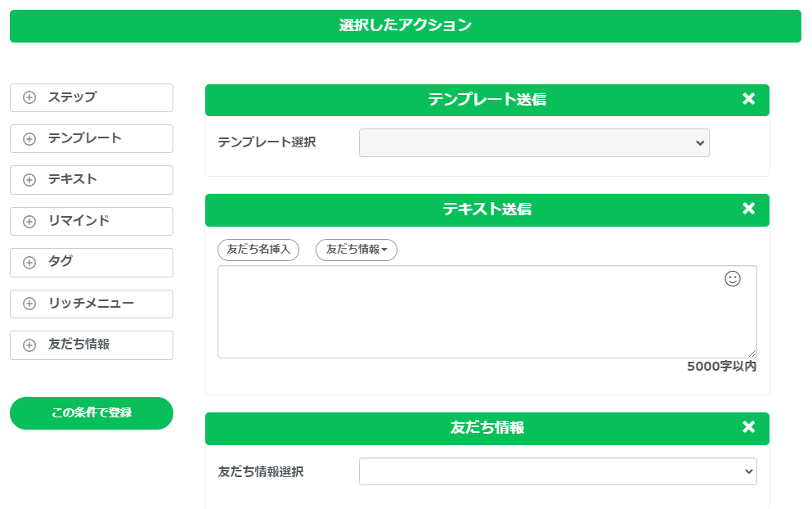This screenshot has width=812, height=509.
Task: Close the 友だち情報 action panel
Action: pos(748,427)
